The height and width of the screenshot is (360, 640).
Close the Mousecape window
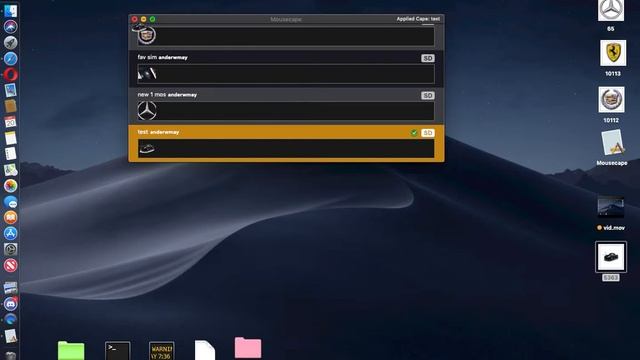coord(134,19)
